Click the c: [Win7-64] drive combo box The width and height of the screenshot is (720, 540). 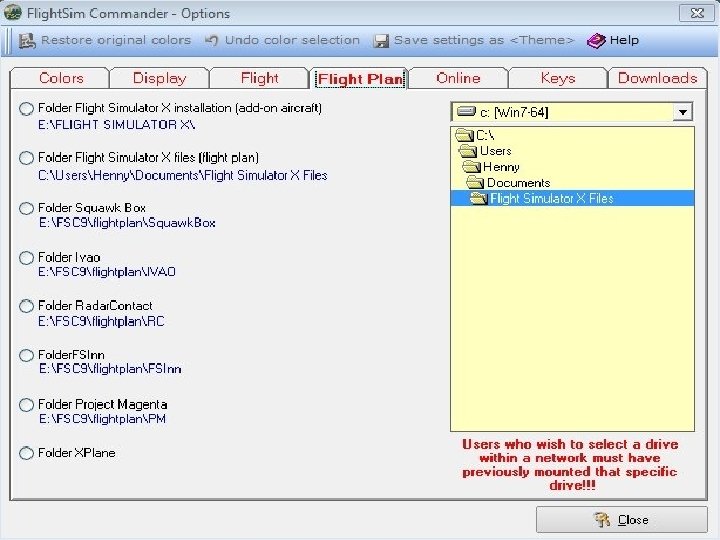pyautogui.click(x=572, y=112)
